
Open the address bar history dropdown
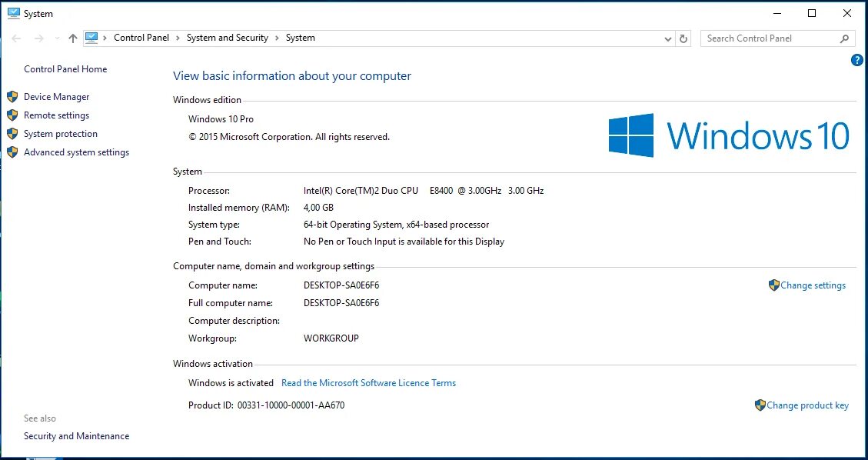667,38
